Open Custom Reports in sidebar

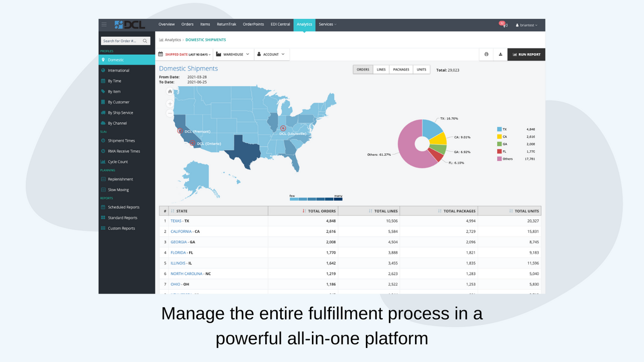(127, 228)
